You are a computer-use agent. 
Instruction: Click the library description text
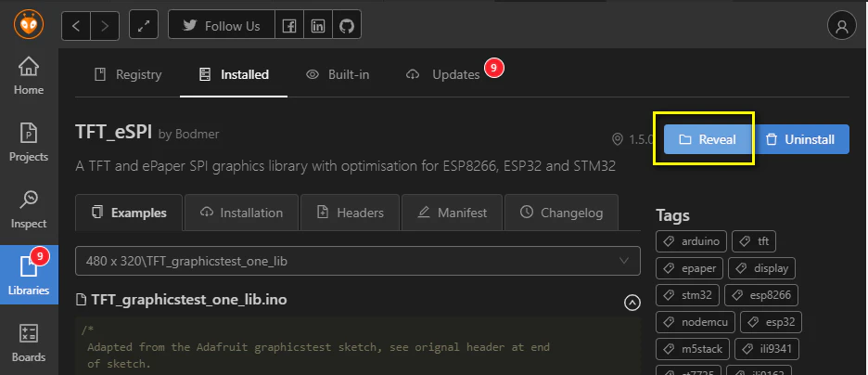345,165
